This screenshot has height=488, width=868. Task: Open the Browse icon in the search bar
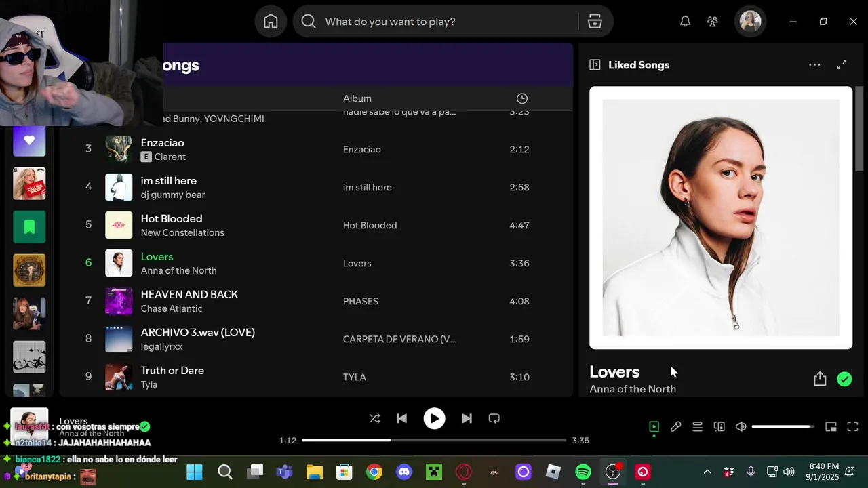click(x=595, y=22)
